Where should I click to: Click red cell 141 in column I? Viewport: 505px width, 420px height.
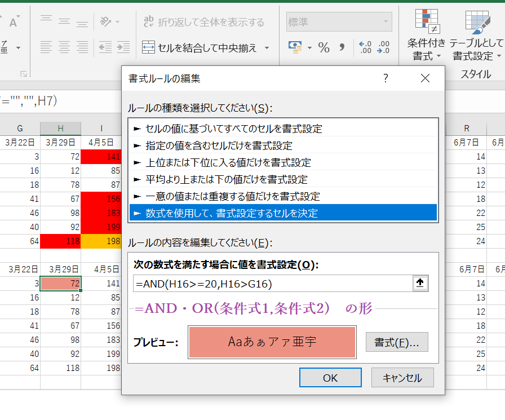point(101,157)
